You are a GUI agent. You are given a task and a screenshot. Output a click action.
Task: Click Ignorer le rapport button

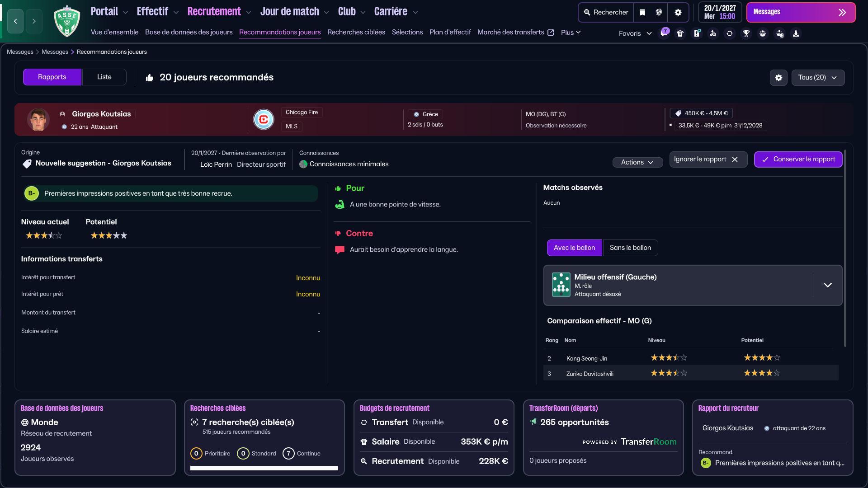[708, 160]
